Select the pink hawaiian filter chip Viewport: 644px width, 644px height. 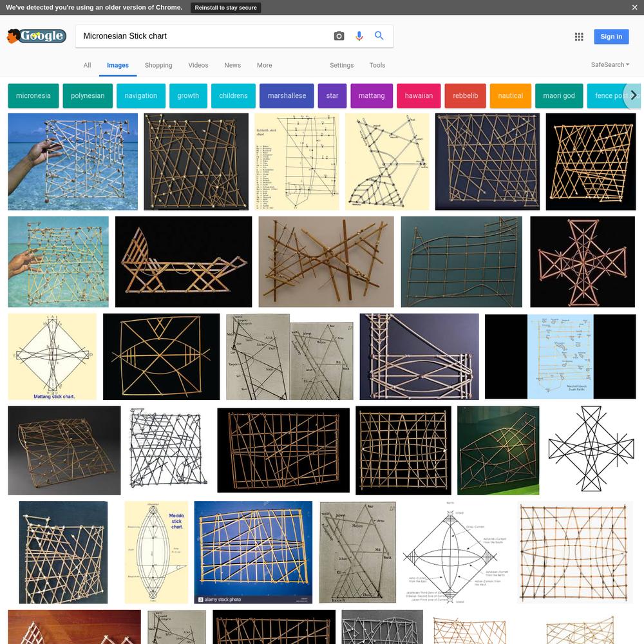click(419, 96)
